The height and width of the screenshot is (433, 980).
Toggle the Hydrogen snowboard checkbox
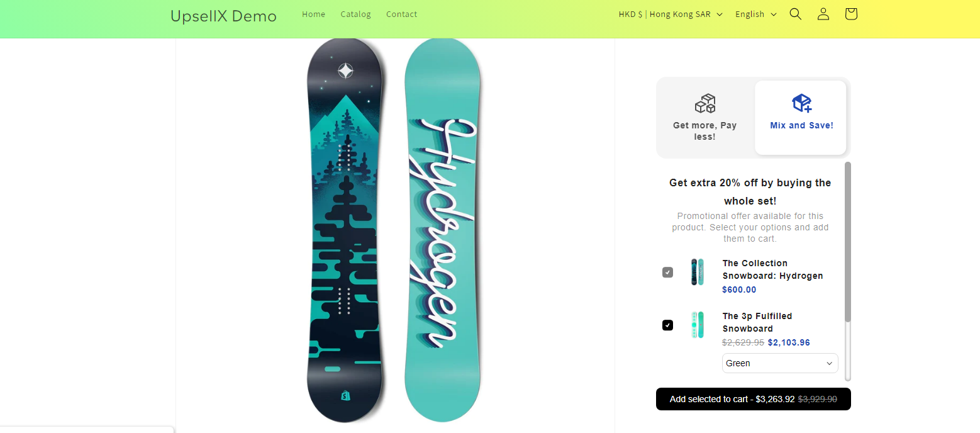click(x=667, y=273)
